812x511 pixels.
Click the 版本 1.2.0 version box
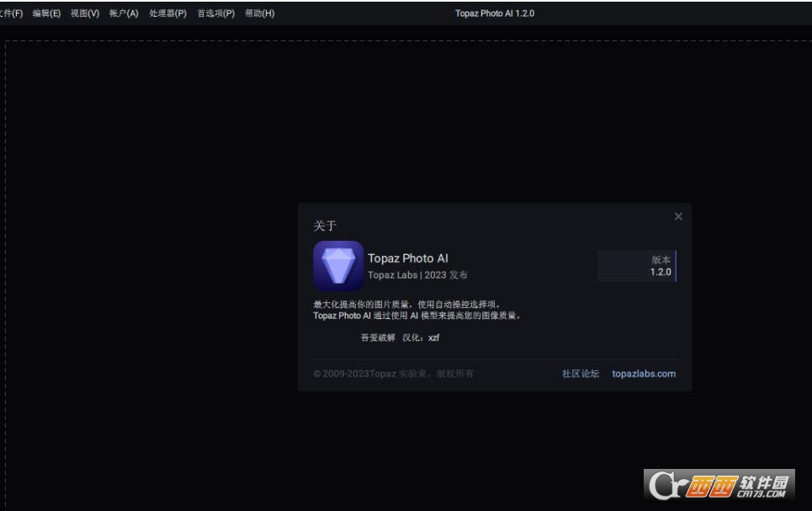point(637,266)
